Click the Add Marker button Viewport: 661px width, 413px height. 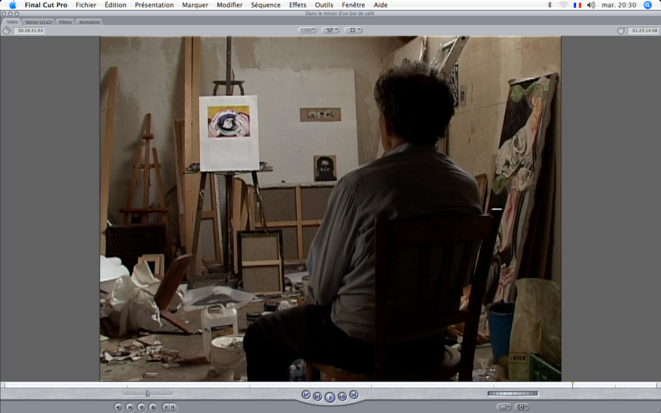tap(153, 407)
